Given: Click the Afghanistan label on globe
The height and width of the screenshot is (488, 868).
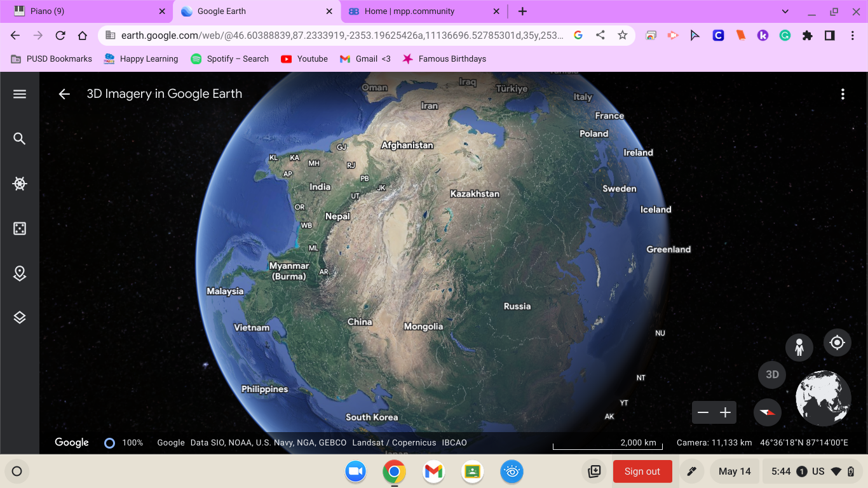Looking at the screenshot, I should point(407,146).
